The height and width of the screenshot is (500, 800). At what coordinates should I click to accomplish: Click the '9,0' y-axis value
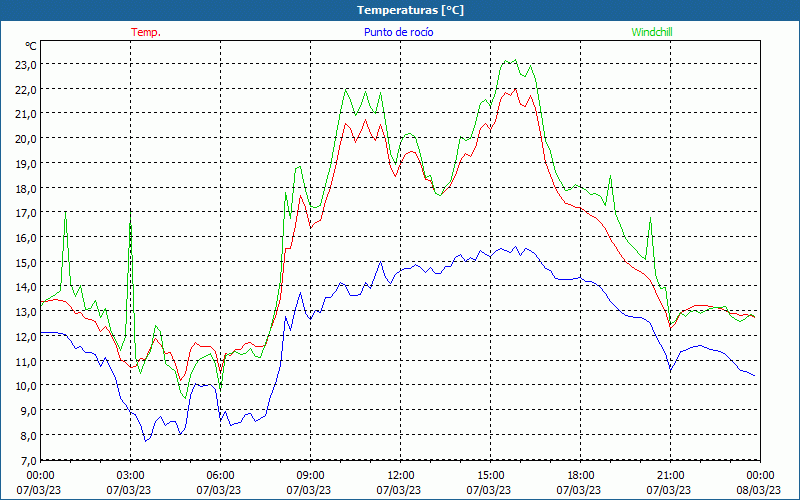point(29,411)
